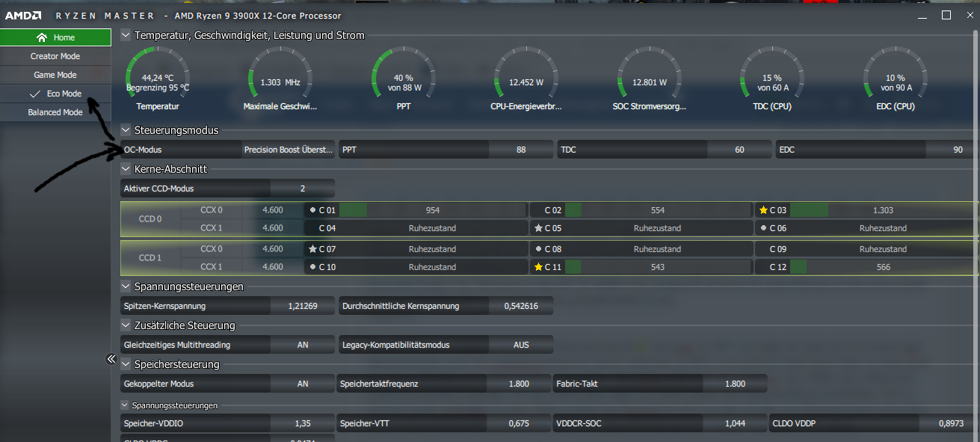Viewport: 980px width, 442px height.
Task: Click Speichertaktfrequenz value 1.800
Action: 518,384
